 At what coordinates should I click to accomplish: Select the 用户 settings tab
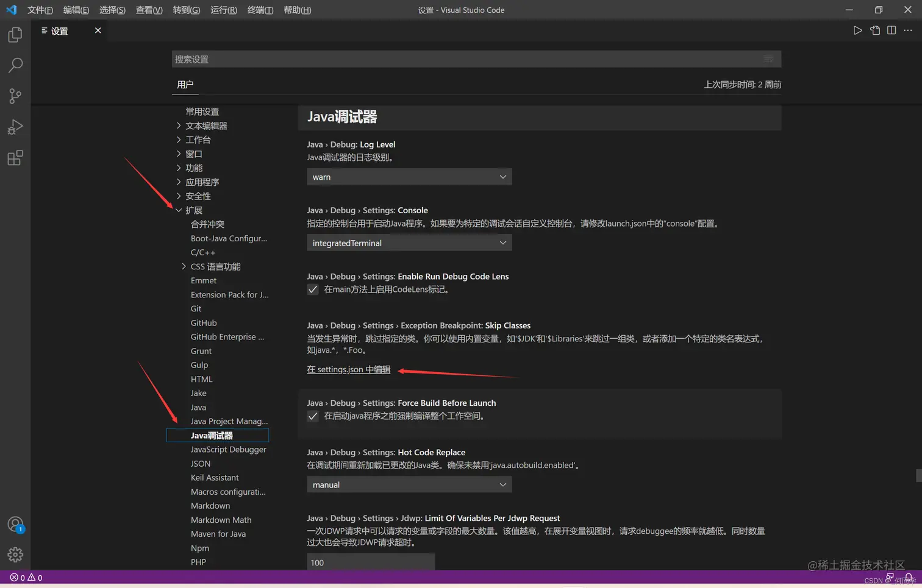click(185, 84)
